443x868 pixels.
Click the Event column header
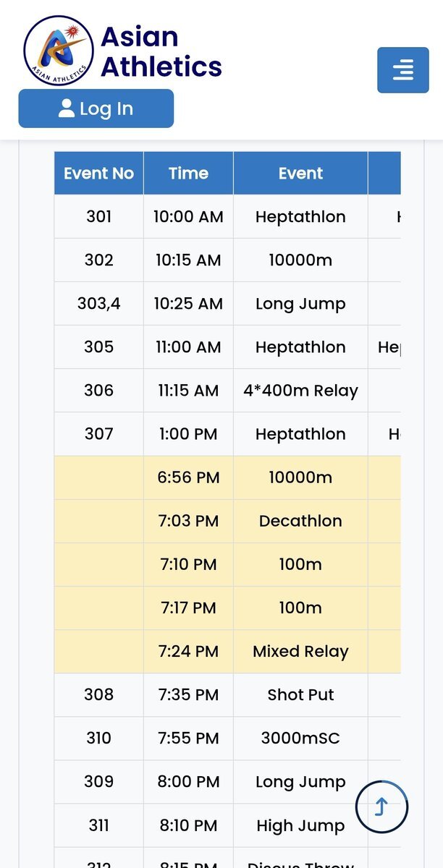pos(300,174)
